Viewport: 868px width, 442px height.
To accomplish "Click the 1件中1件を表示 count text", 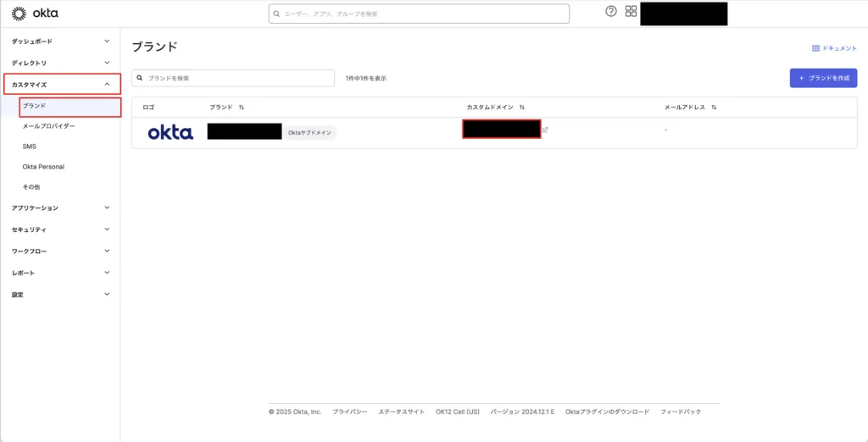I will click(366, 79).
